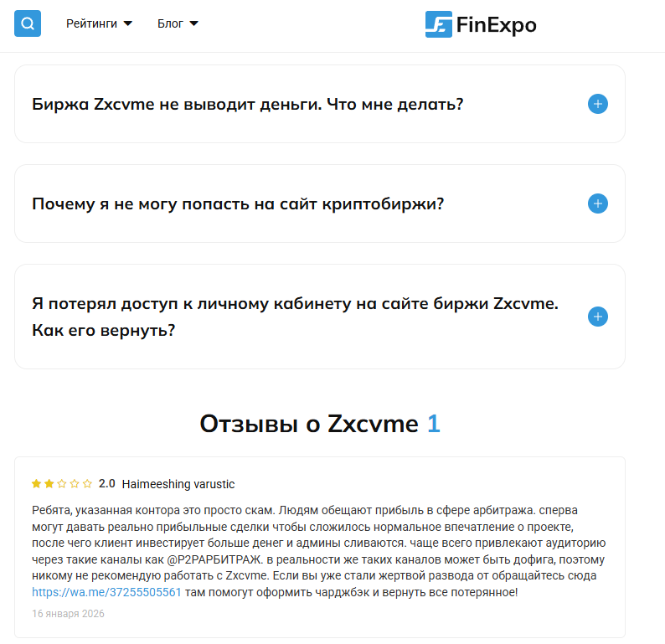Click the review count number next to heading
Image resolution: width=665 pixels, height=644 pixels.
[433, 424]
